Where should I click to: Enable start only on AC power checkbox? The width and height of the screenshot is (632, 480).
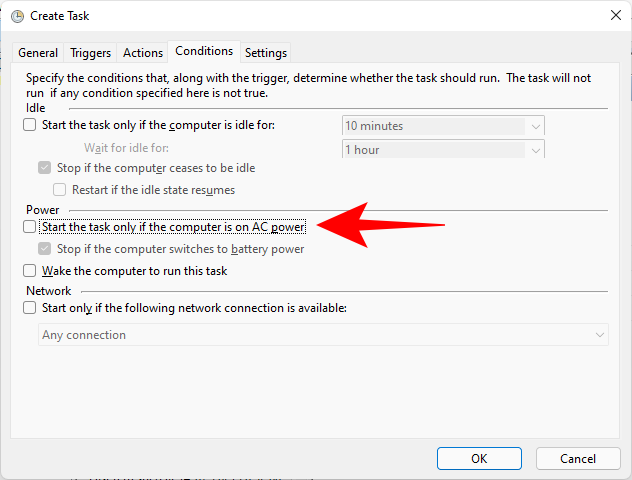coord(30,227)
